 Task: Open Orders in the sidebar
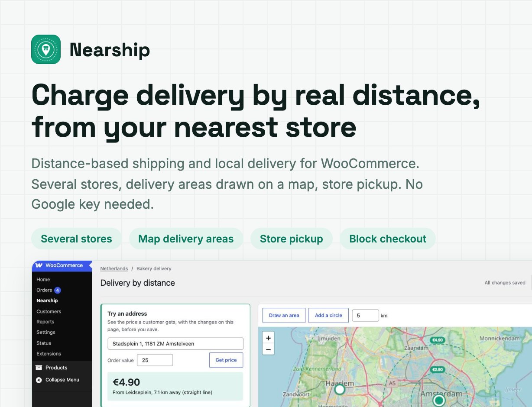(x=44, y=290)
